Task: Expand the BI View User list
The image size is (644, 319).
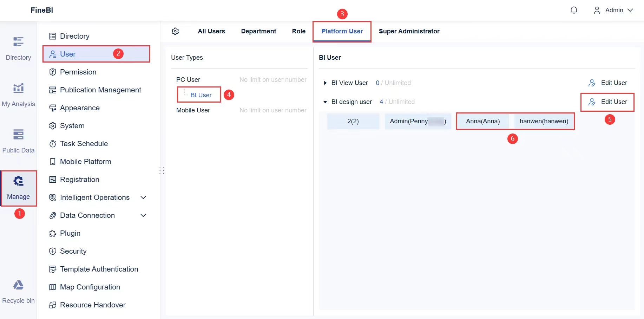Action: click(x=325, y=83)
